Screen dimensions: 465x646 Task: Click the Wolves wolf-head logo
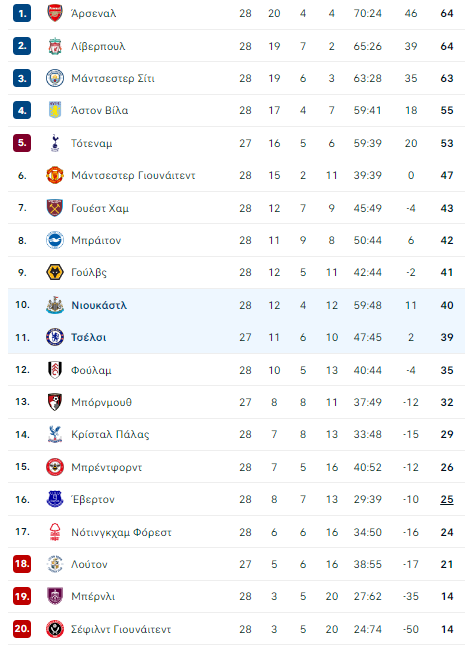point(55,272)
